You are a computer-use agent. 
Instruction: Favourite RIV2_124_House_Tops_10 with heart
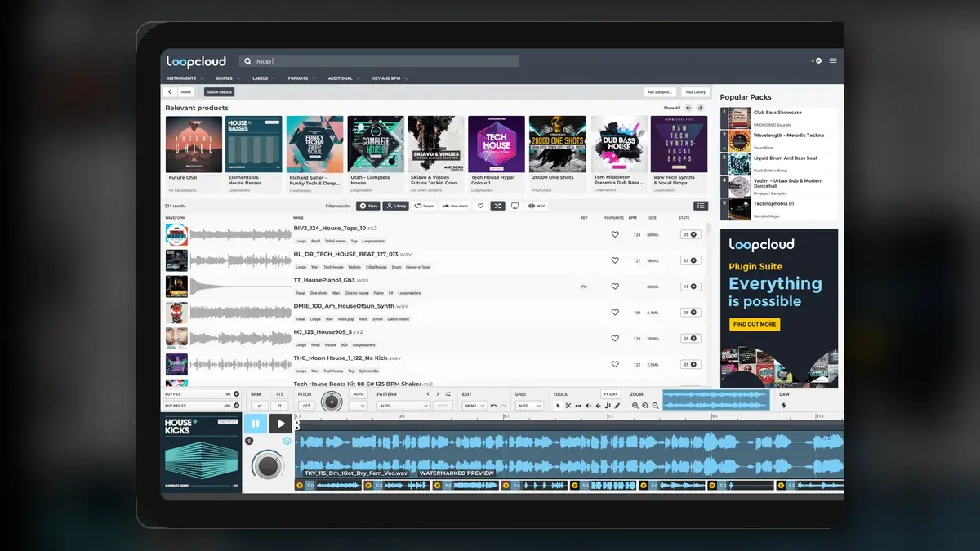[615, 234]
